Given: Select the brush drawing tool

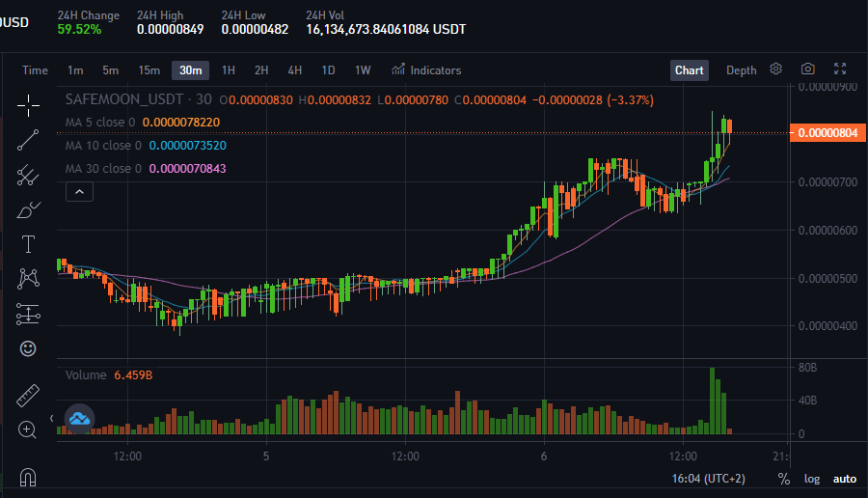Looking at the screenshot, I should pos(28,210).
